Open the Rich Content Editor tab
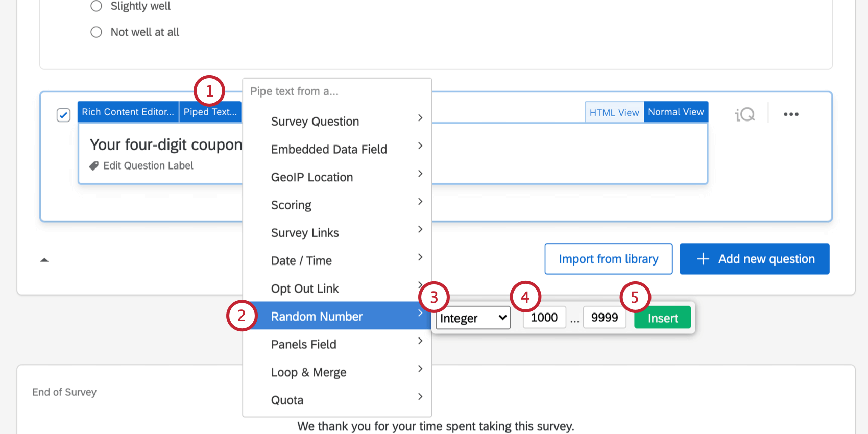The width and height of the screenshot is (868, 434). click(128, 112)
